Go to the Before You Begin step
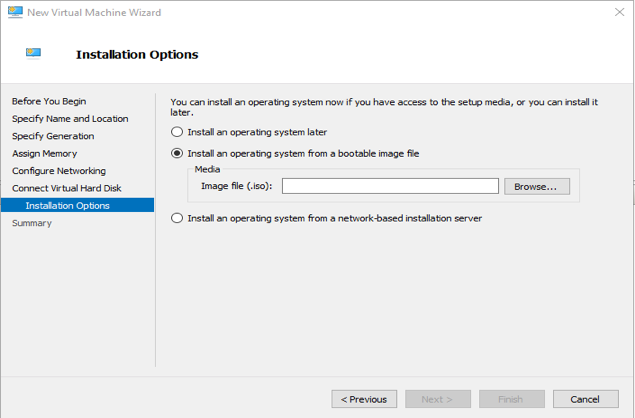 click(x=49, y=101)
